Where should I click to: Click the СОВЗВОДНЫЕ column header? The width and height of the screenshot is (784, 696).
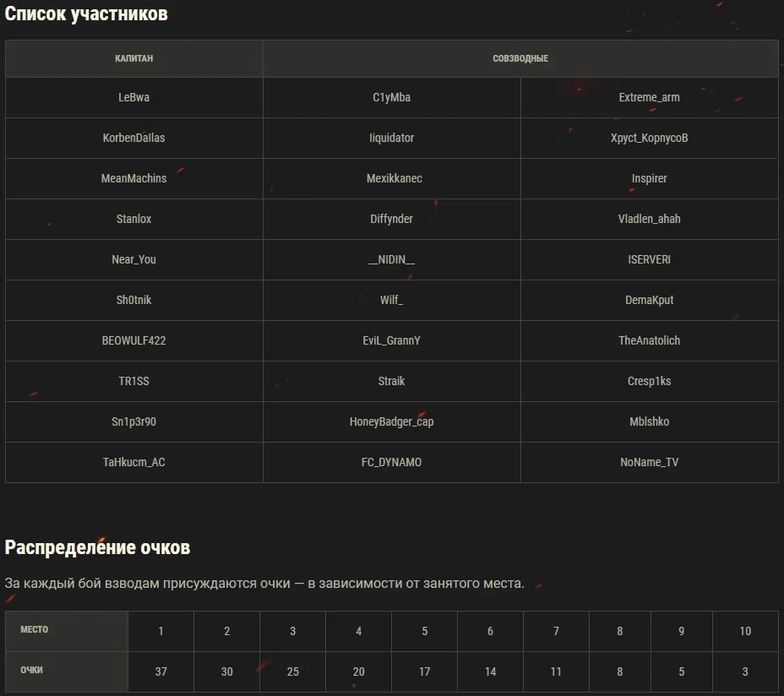click(520, 58)
